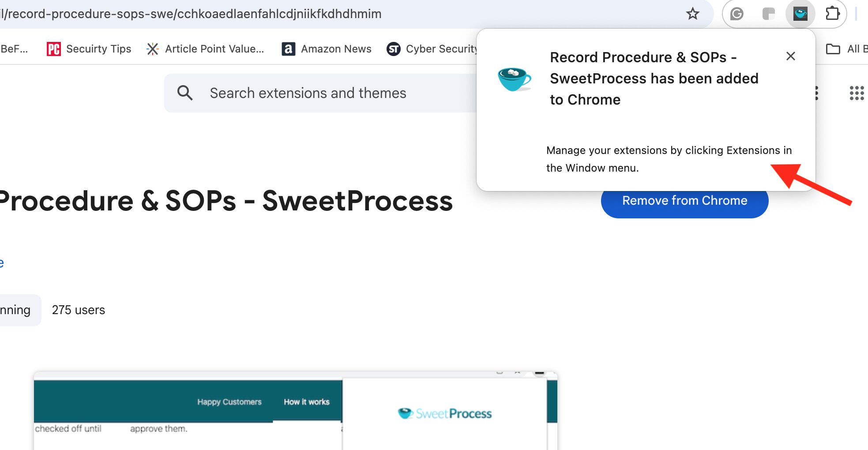This screenshot has height=450, width=868.
Task: Expand the All Bookmarks folder
Action: coord(846,49)
